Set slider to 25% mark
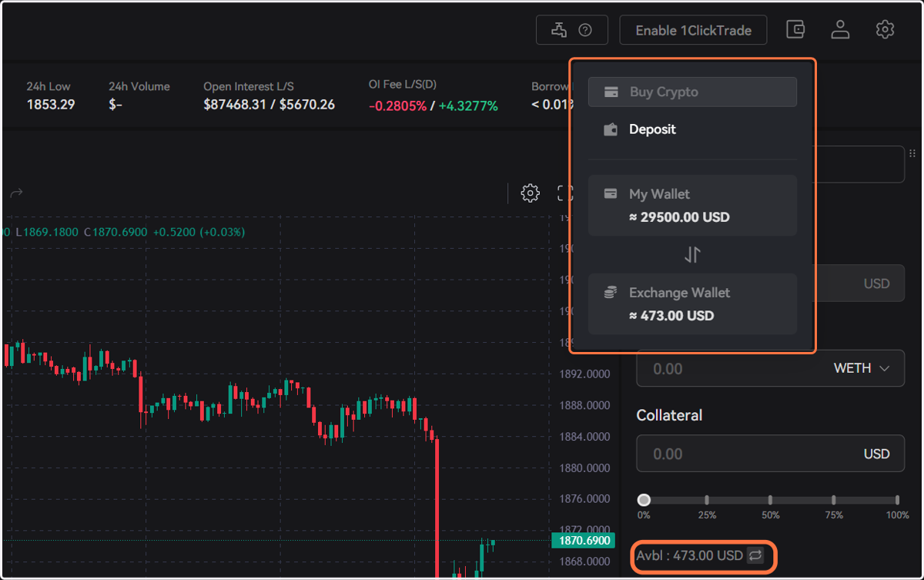924x580 pixels. tap(707, 500)
